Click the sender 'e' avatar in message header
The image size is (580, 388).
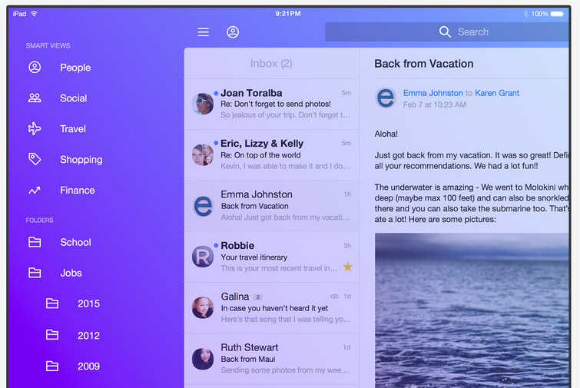pos(385,98)
